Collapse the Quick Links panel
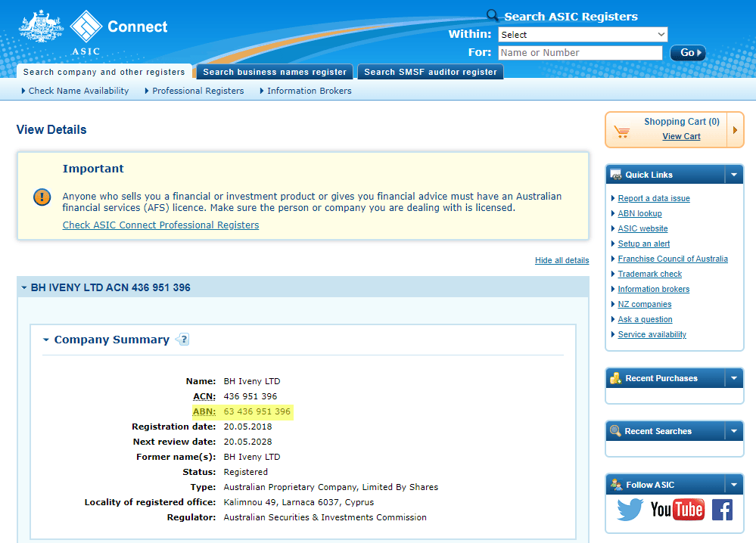 coord(734,175)
